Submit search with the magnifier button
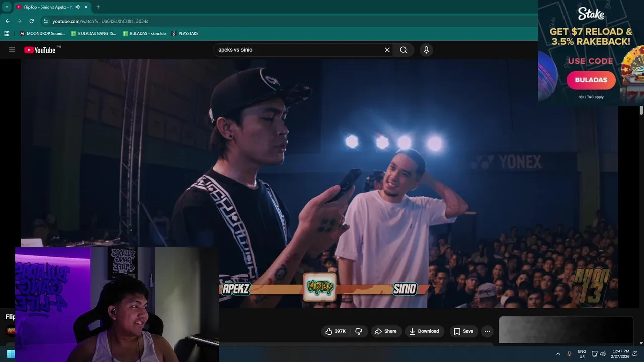Image resolution: width=644 pixels, height=362 pixels. (404, 50)
